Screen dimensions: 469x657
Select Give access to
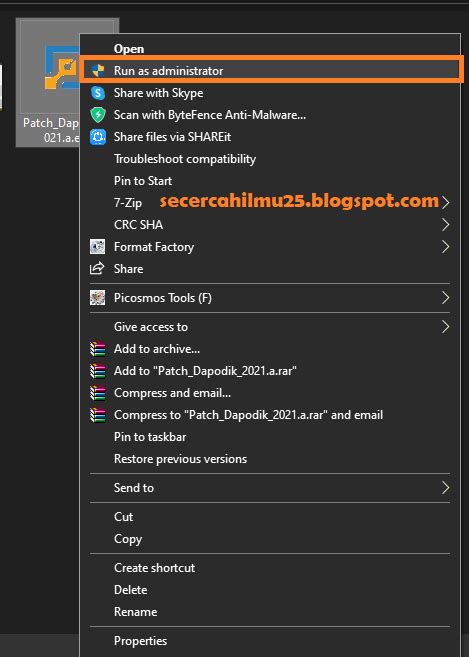(x=271, y=327)
